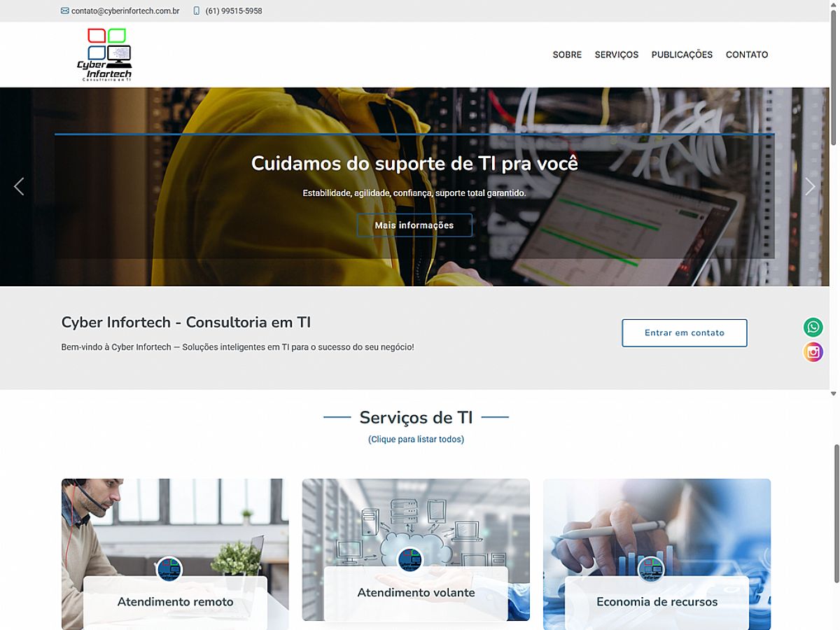This screenshot has width=840, height=630.
Task: Open the WhatsApp floating chat icon
Action: pos(813,327)
